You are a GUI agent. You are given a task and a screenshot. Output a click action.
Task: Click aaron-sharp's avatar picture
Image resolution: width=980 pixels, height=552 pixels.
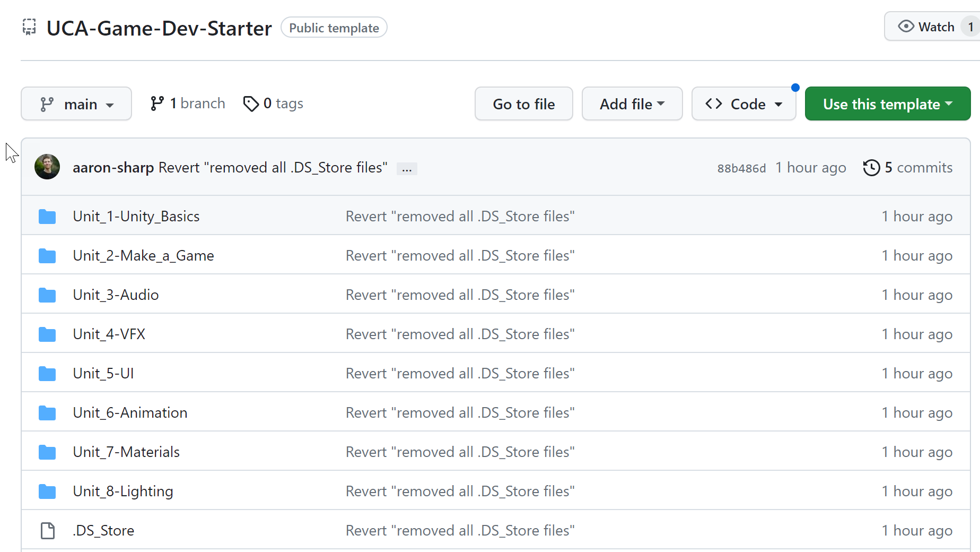pos(47,167)
